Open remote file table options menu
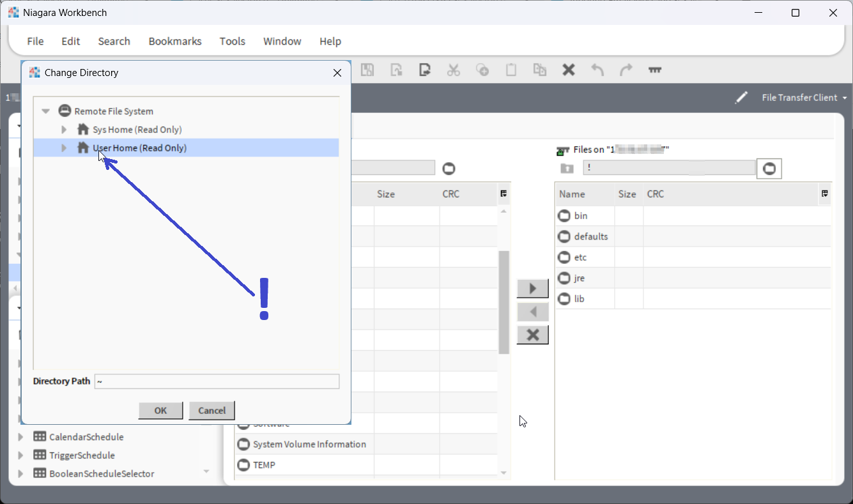This screenshot has height=504, width=853. (825, 194)
